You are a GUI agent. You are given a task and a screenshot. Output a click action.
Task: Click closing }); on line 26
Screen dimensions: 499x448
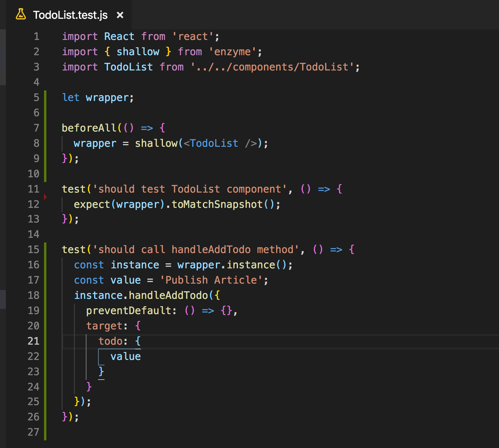pyautogui.click(x=70, y=417)
